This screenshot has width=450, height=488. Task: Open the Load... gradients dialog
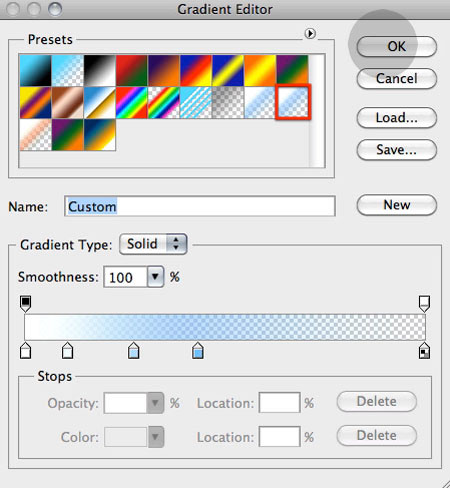click(397, 118)
